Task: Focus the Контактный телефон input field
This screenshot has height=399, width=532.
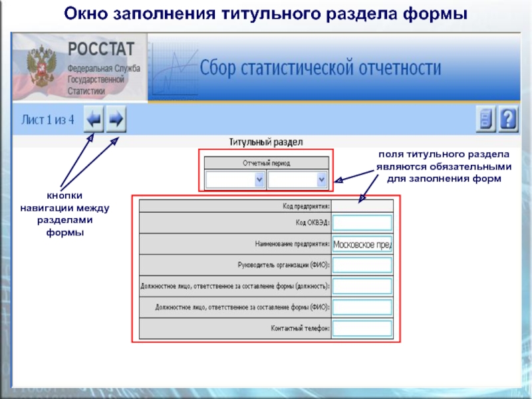Action: point(362,329)
